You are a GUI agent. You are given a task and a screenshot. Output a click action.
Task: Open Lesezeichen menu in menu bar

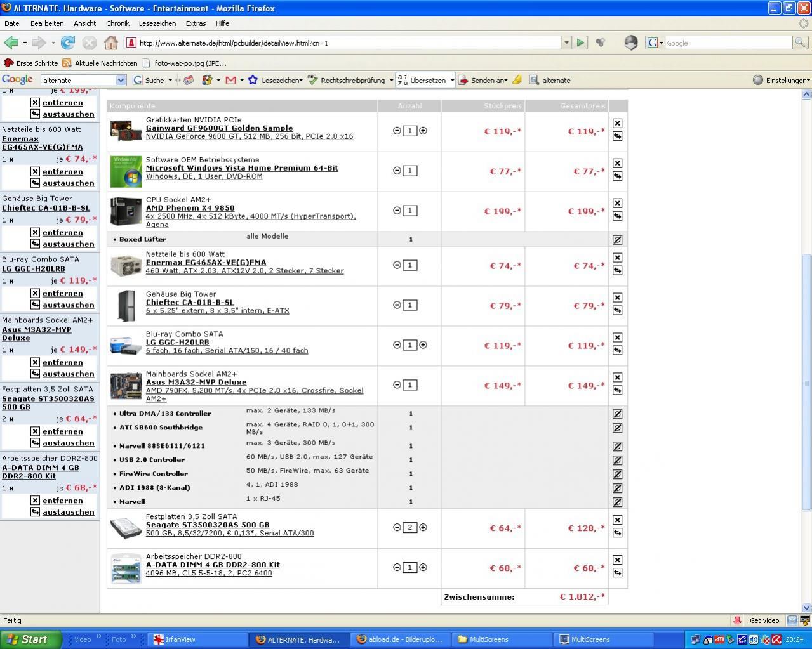tap(157, 23)
